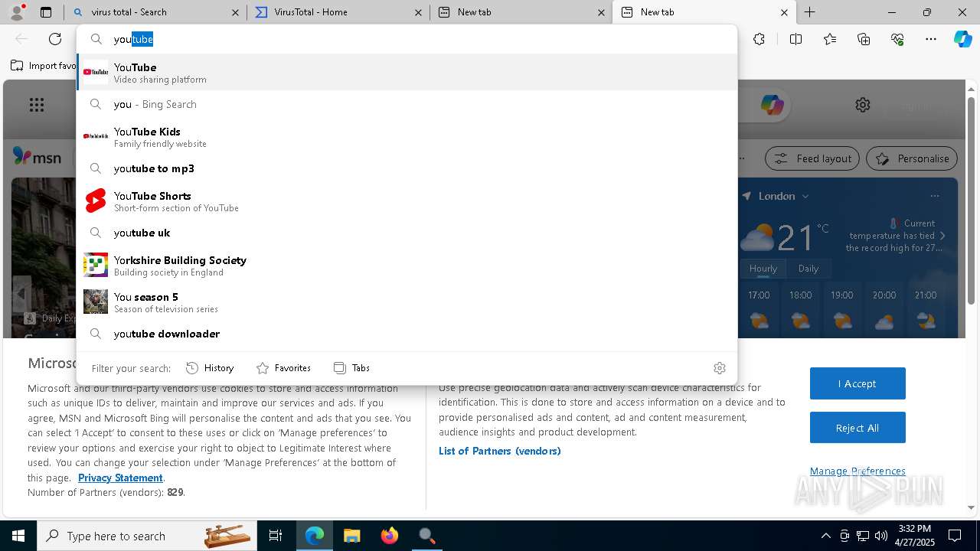Open the magnifier app in taskbar
Image resolution: width=980 pixels, height=551 pixels.
426,536
